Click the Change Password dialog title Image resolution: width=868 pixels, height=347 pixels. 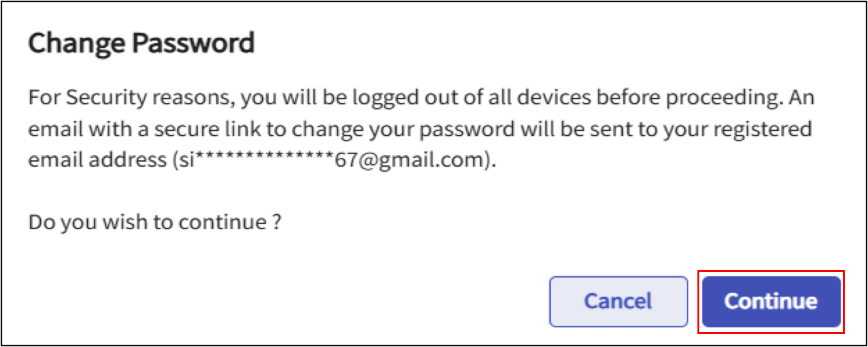point(141,44)
